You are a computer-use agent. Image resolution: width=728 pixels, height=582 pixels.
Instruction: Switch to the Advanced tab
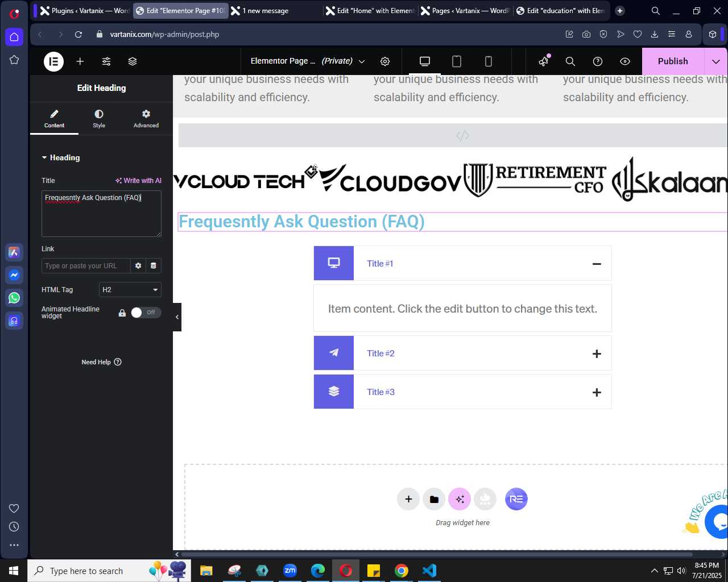[x=146, y=119]
